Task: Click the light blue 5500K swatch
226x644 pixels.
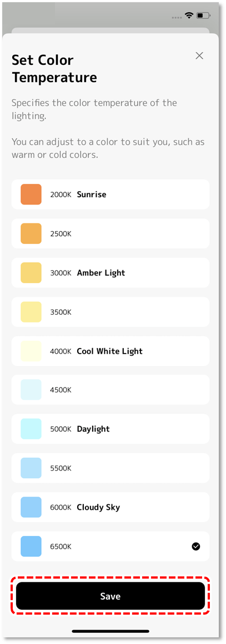Action: 31,468
